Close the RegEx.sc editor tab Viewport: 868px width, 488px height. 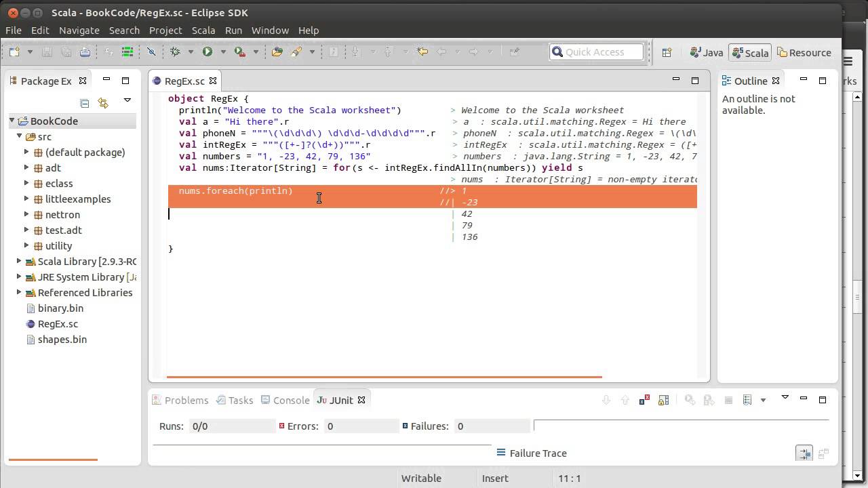pos(212,81)
